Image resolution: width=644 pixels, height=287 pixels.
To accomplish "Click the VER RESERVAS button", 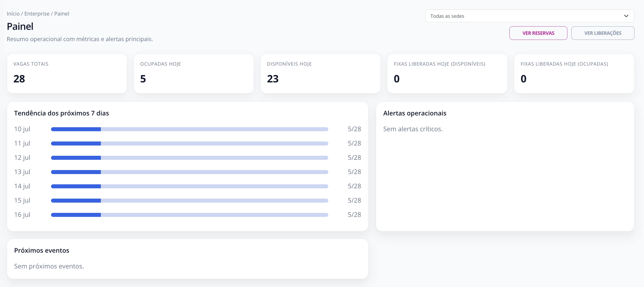I will (x=538, y=33).
